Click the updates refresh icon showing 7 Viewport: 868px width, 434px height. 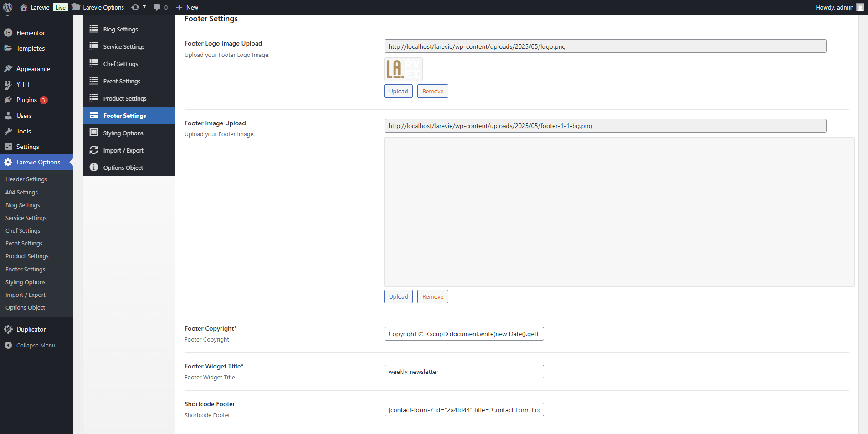[x=135, y=7]
